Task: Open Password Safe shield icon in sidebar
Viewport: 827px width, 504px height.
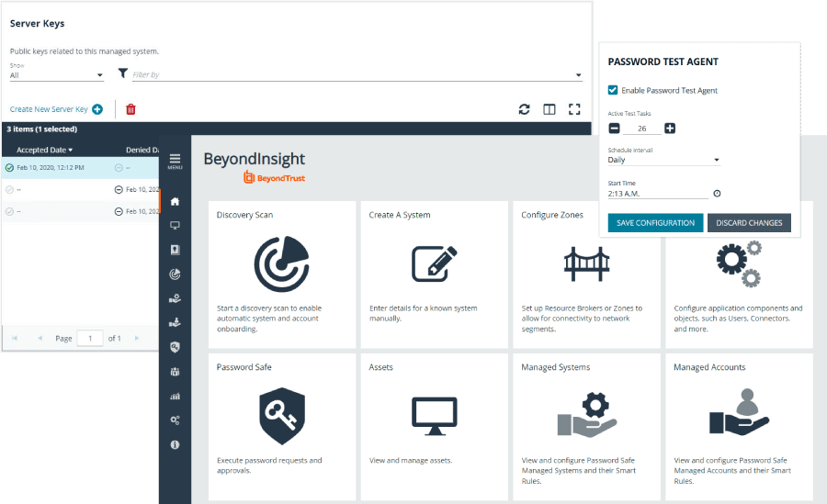Action: (176, 347)
